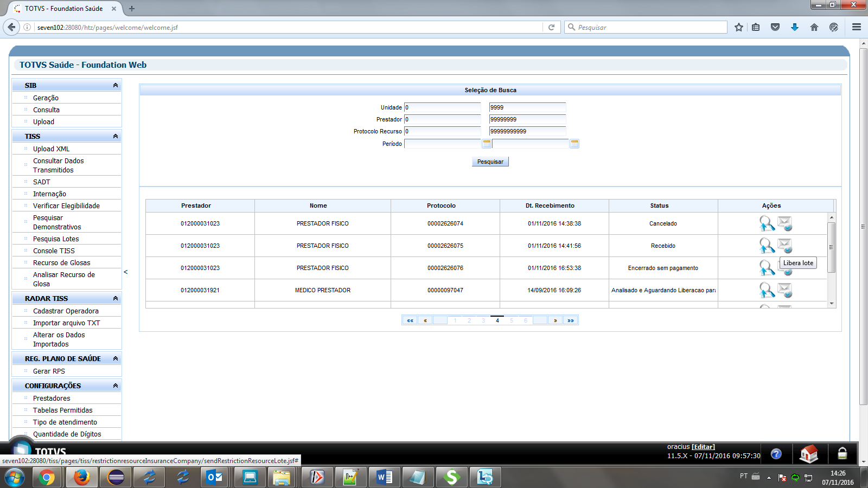The width and height of the screenshot is (868, 488).
Task: Jump to results page 2
Action: [469, 320]
